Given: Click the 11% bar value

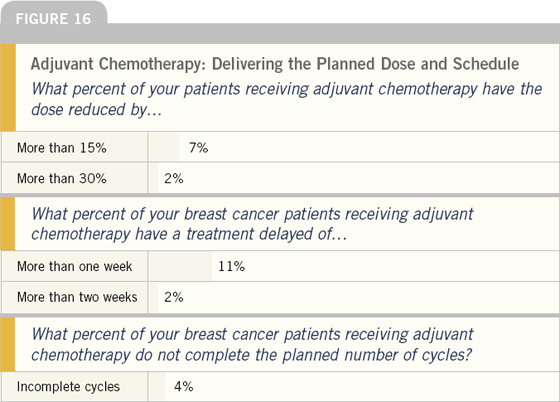Looking at the screenshot, I should point(231,266).
